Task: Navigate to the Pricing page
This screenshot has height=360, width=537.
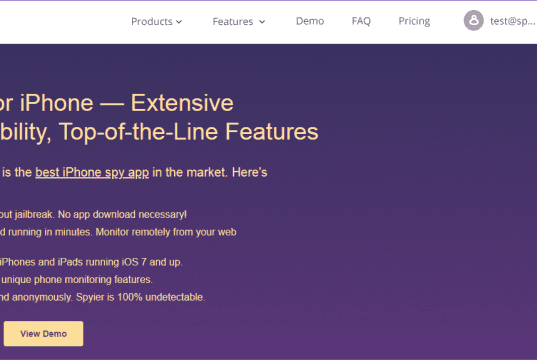Action: 414,21
